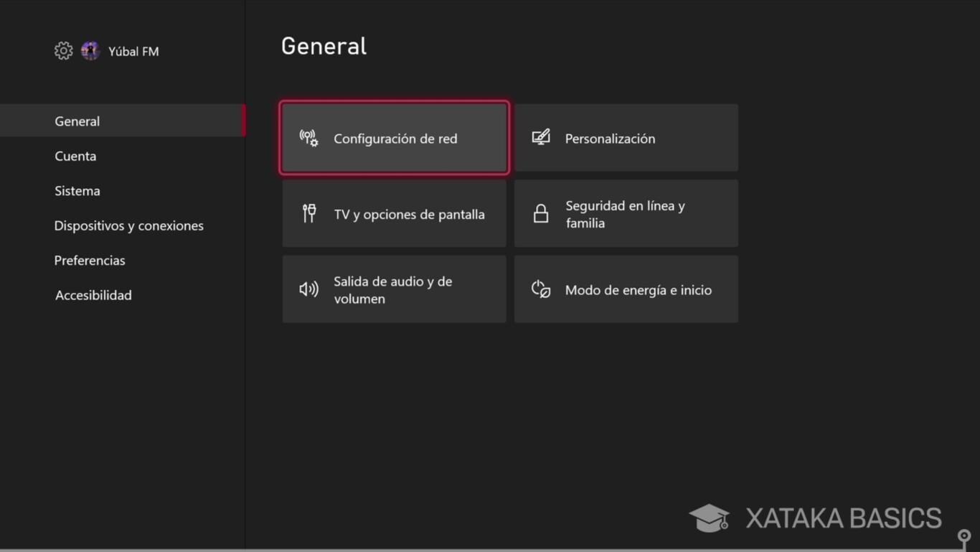Click the monitor icon on Personalización tile
Image resolution: width=980 pixels, height=552 pixels.
tap(541, 137)
